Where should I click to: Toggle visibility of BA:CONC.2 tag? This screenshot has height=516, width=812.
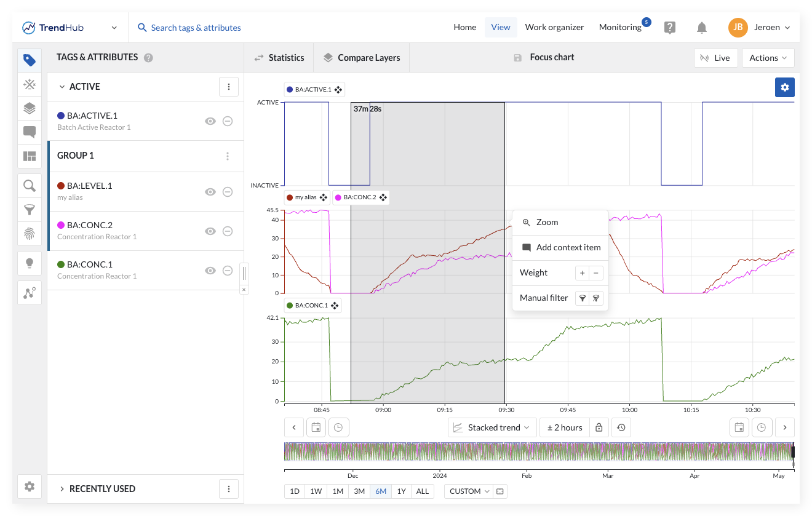210,231
